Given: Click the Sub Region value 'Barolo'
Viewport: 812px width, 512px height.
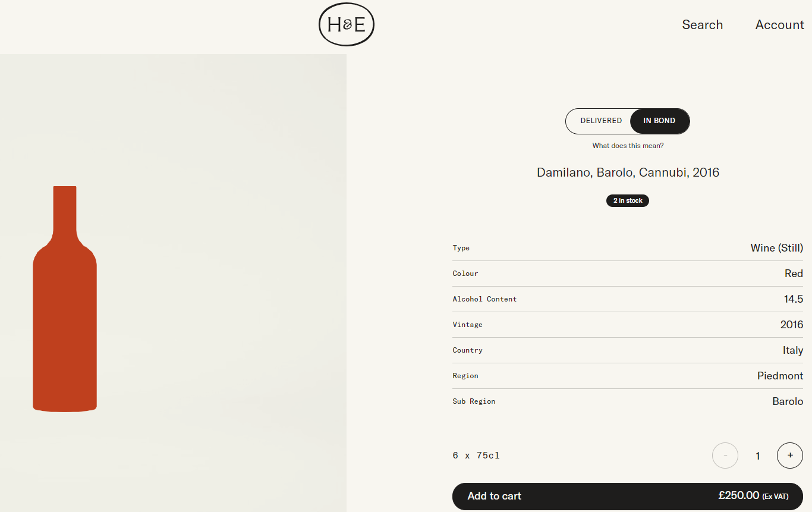Looking at the screenshot, I should pyautogui.click(x=788, y=401).
